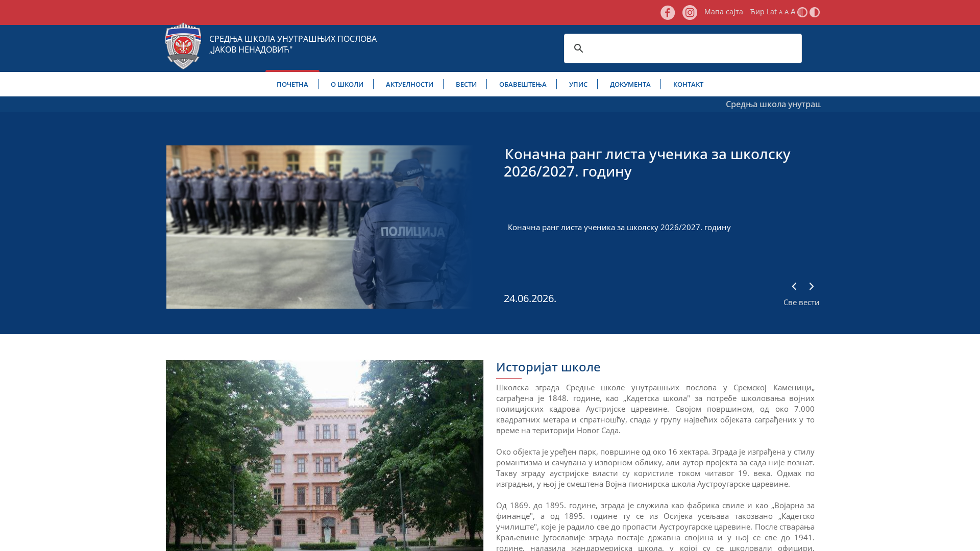Select the largest font size A

pos(793,12)
